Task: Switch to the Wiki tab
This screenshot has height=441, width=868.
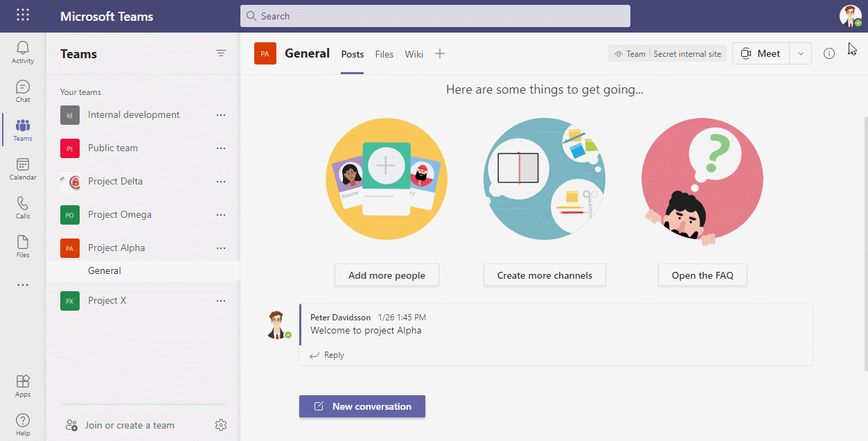Action: point(414,54)
